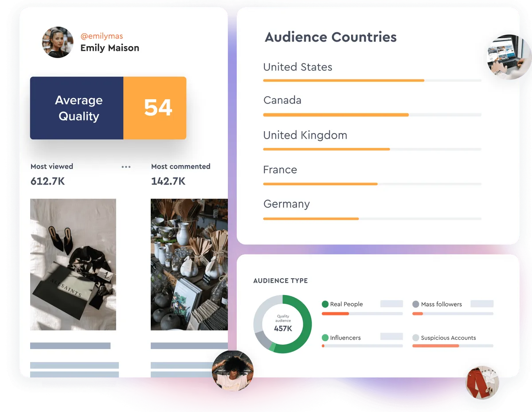Click the Average Quality label block

click(x=77, y=108)
